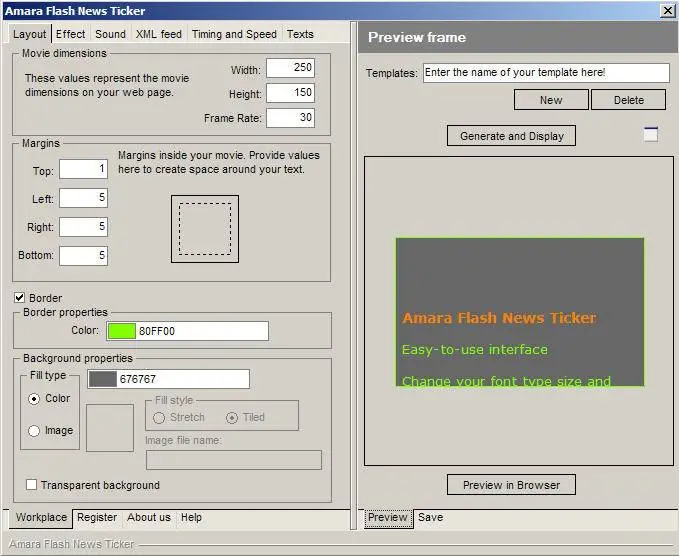Click the Delete template button

coord(628,100)
